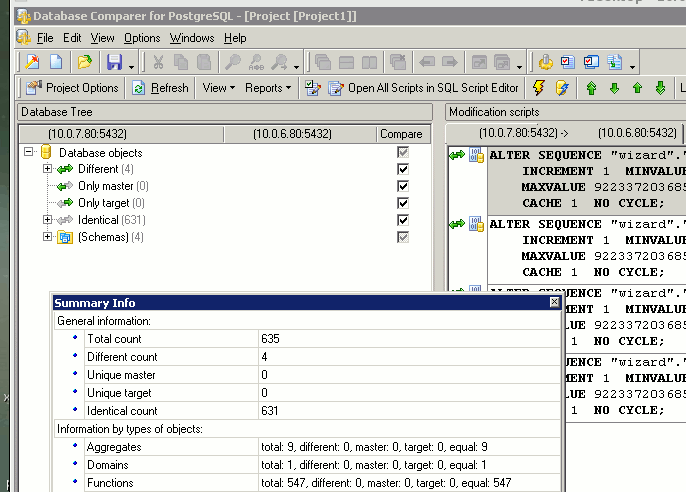The width and height of the screenshot is (686, 492).
Task: Click the last green down arrow icon
Action: pos(661,88)
